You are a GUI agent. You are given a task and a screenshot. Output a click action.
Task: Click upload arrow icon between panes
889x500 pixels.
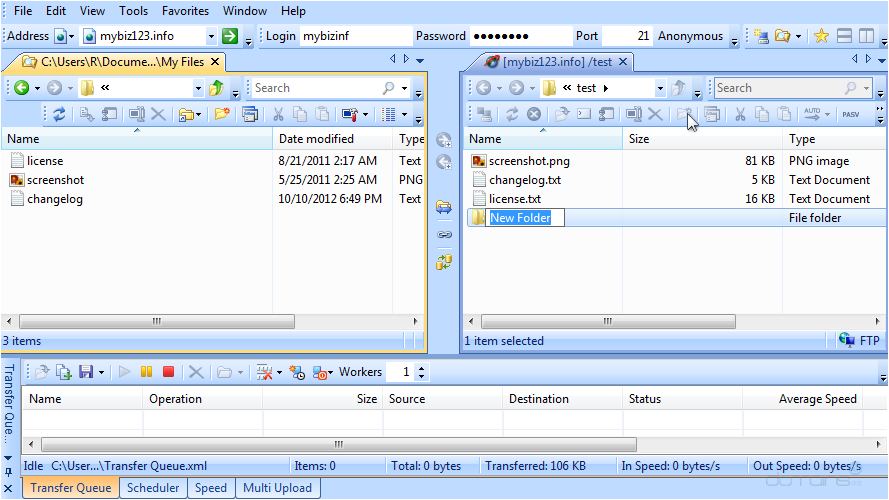tap(444, 139)
